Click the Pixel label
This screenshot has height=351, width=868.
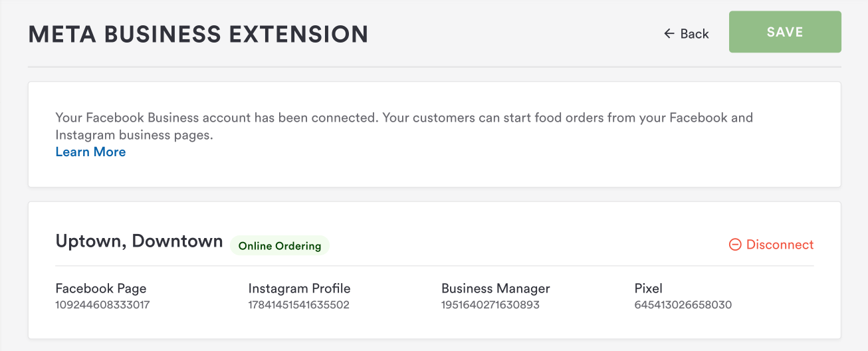coord(649,289)
